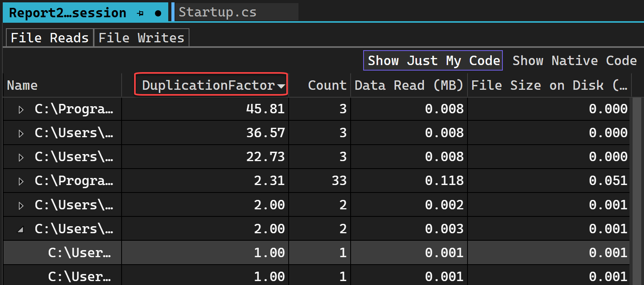Click count 3 in the 36.57 row
Image resolution: width=644 pixels, height=285 pixels.
click(343, 133)
